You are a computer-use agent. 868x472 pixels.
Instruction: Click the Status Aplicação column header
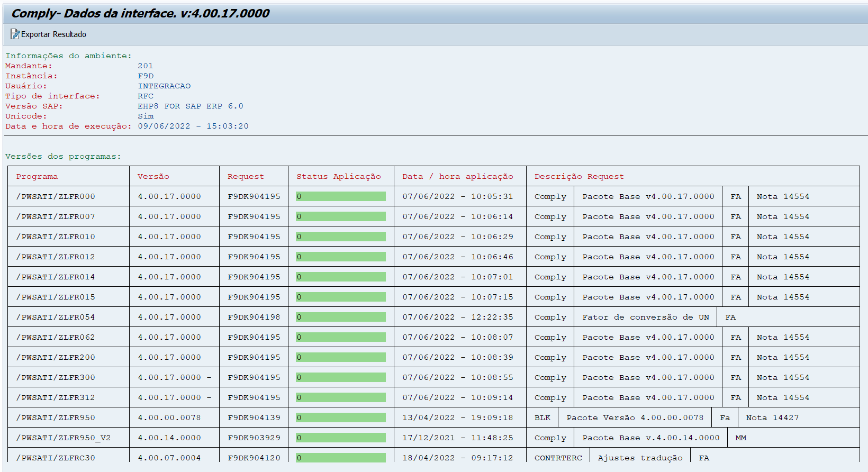[x=338, y=177]
